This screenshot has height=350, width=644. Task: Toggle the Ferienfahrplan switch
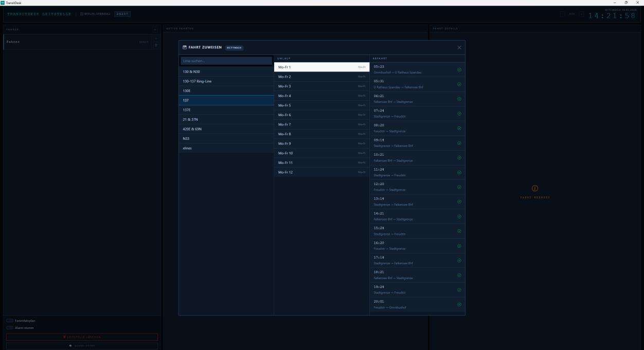[x=10, y=321]
